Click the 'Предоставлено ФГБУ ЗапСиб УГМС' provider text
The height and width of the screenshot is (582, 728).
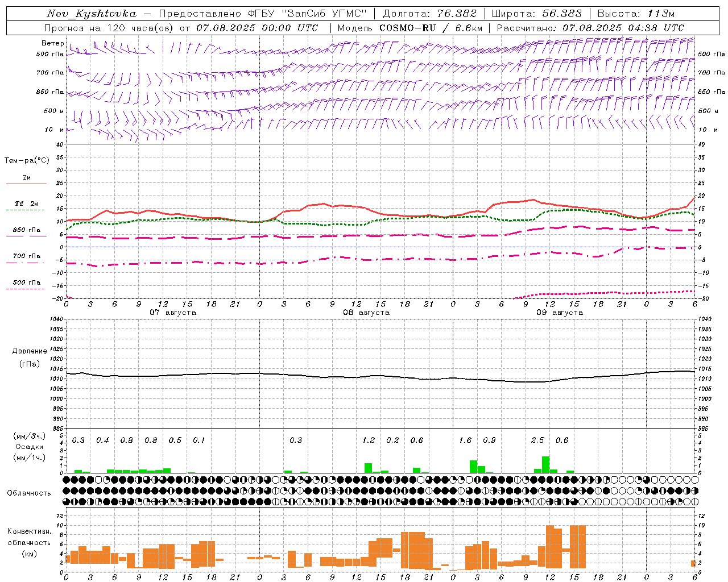tap(263, 14)
